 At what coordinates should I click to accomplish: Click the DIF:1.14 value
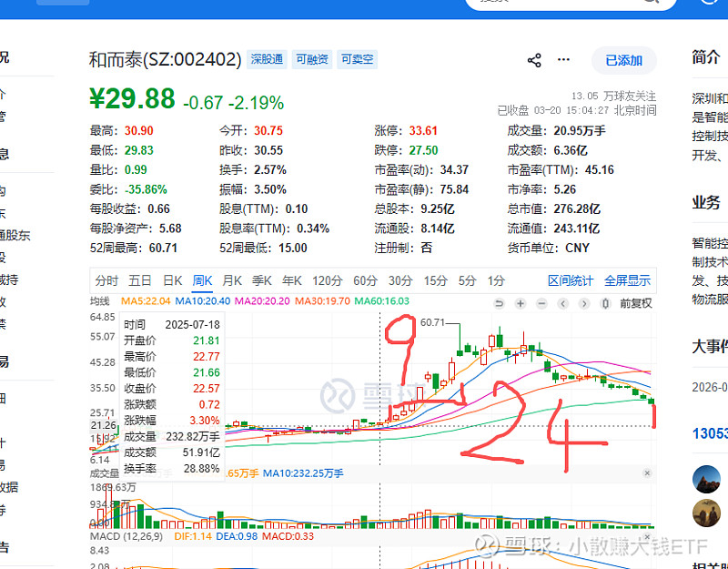coord(193,536)
